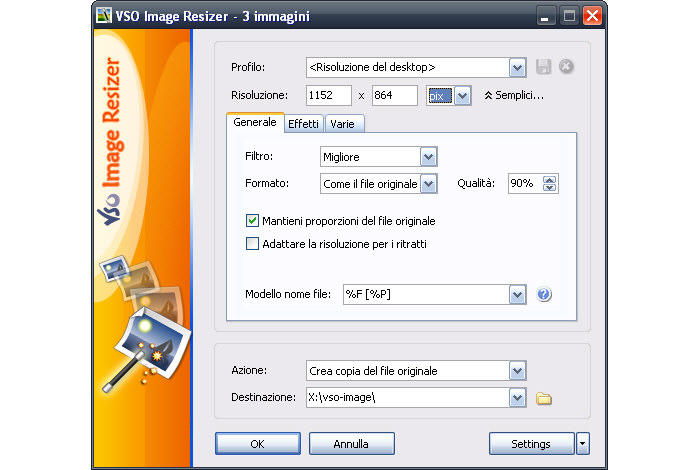Screen dimensions: 700x470
Task: Click the VSO Image Resizer title bar icon
Action: 104,16
